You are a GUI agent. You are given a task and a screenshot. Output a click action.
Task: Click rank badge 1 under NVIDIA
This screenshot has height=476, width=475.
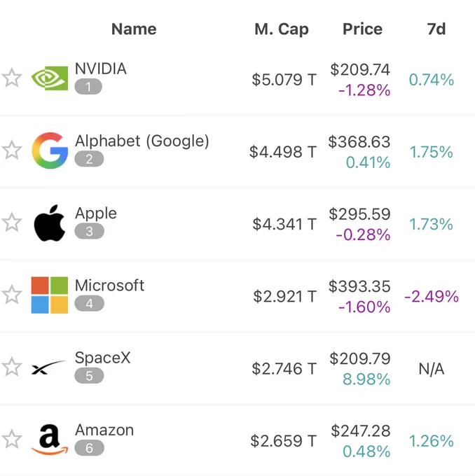(88, 87)
